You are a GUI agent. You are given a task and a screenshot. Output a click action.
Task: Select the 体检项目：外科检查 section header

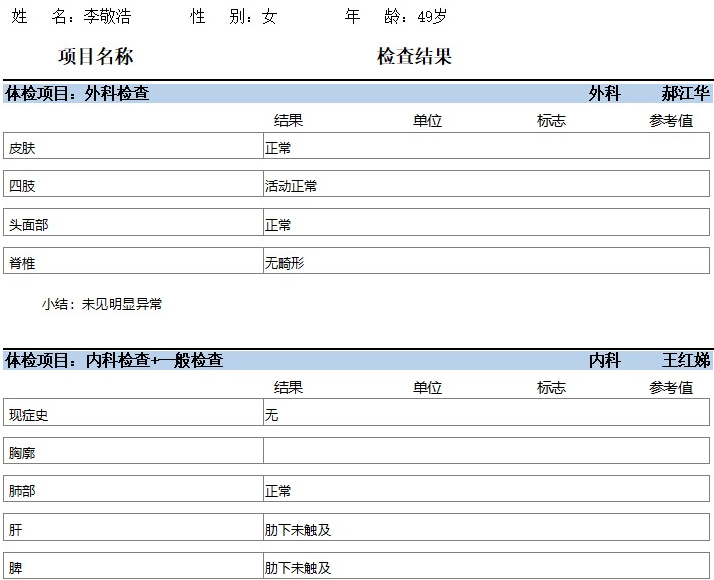coord(77,93)
